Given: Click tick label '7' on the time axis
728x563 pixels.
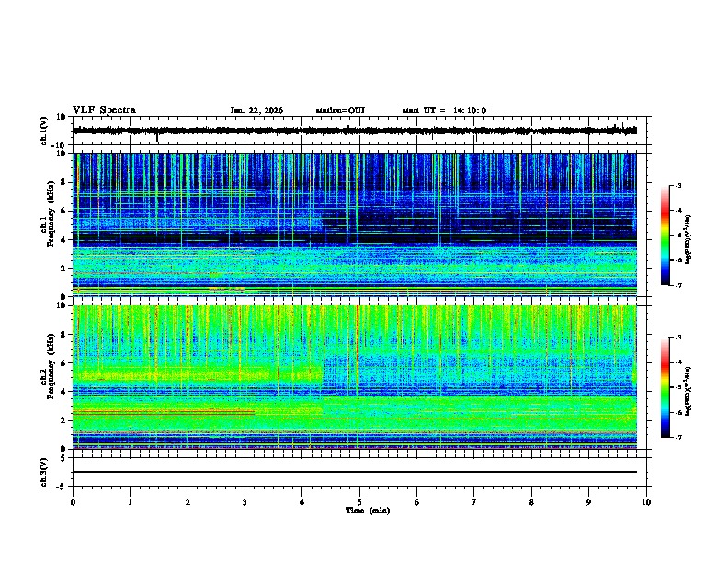Looking at the screenshot, I should (474, 502).
